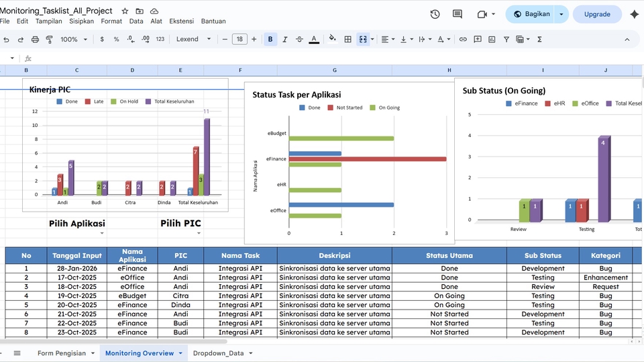The image size is (644, 362).
Task: Insert chart icon in toolbar
Action: [x=492, y=39]
